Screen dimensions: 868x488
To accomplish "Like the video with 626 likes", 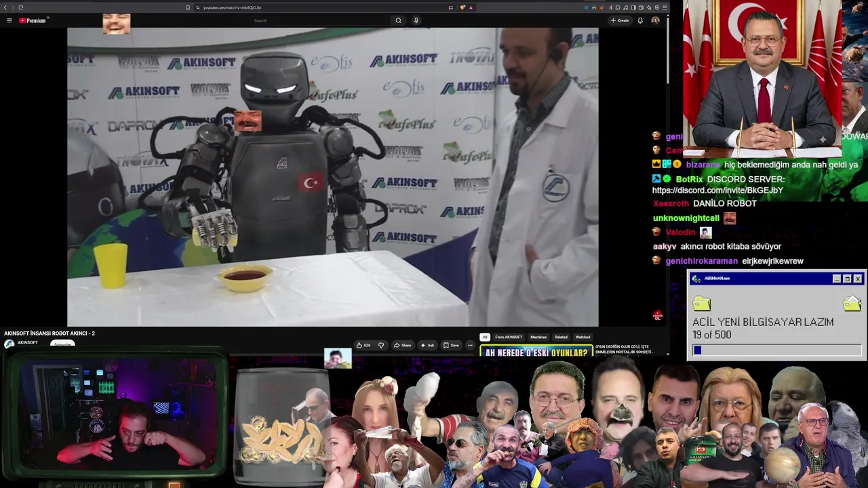I will click(x=363, y=345).
